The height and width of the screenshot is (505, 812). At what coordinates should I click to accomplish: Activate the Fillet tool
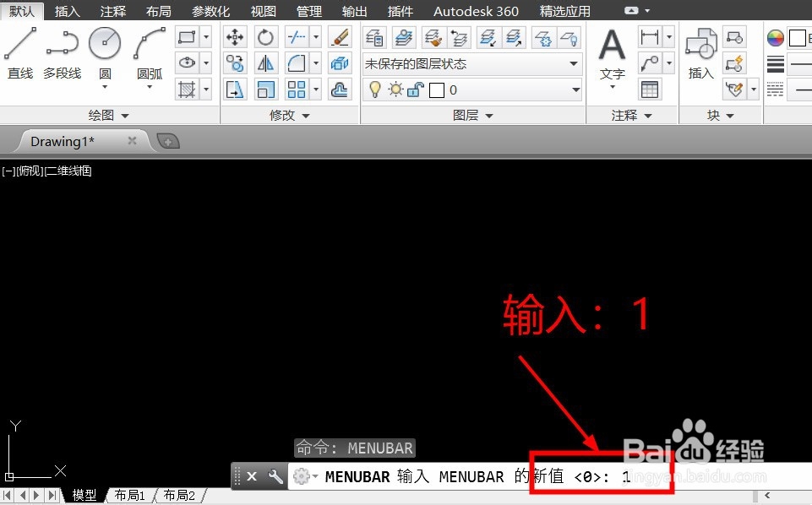point(297,63)
